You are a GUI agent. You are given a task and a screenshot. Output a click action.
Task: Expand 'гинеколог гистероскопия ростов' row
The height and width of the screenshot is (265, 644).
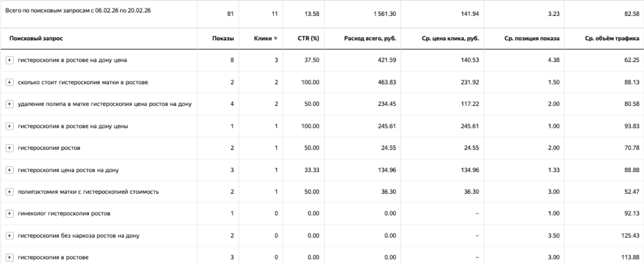tap(9, 214)
